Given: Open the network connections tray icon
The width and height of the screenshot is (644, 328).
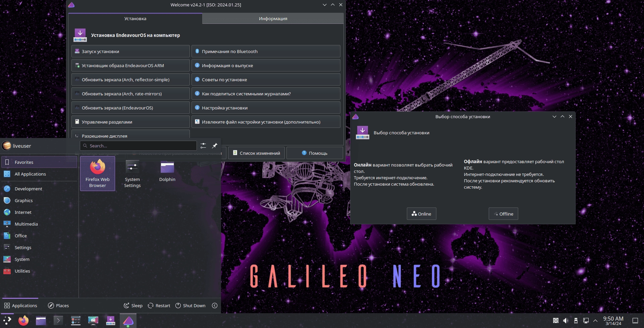Looking at the screenshot, I should pos(586,321).
